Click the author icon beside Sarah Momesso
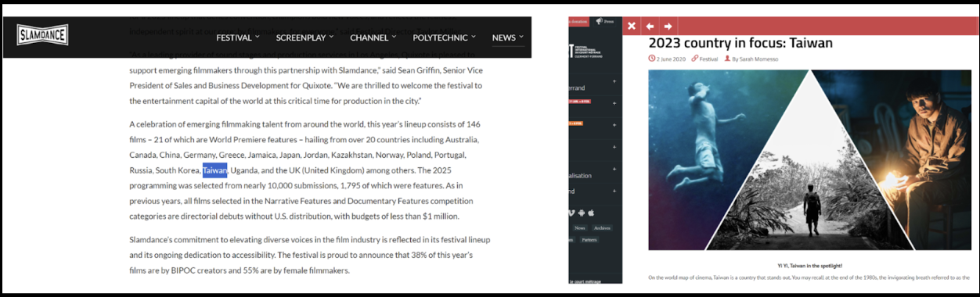Viewport: 980px width, 297px height. 727,59
